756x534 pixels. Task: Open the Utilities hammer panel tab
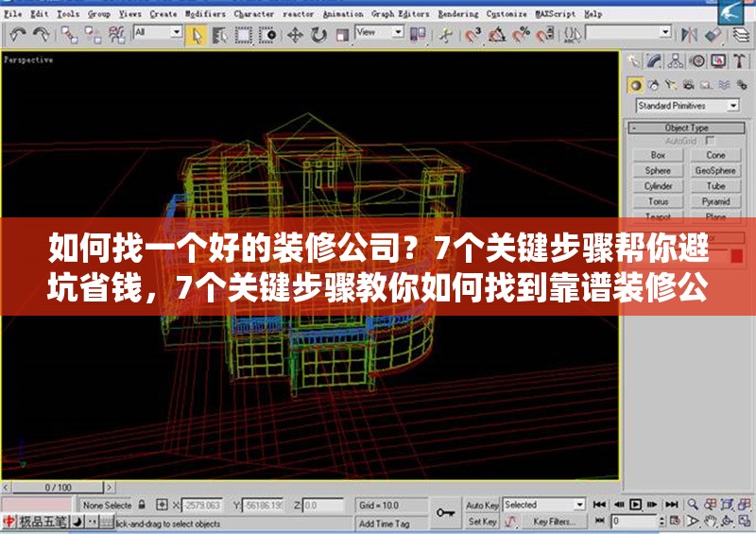tap(739, 61)
